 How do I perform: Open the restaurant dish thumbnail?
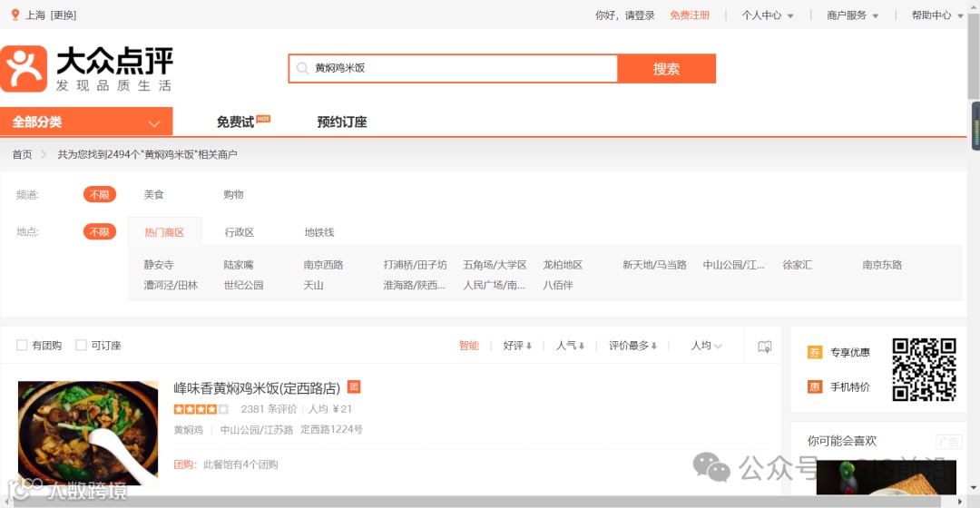click(88, 433)
